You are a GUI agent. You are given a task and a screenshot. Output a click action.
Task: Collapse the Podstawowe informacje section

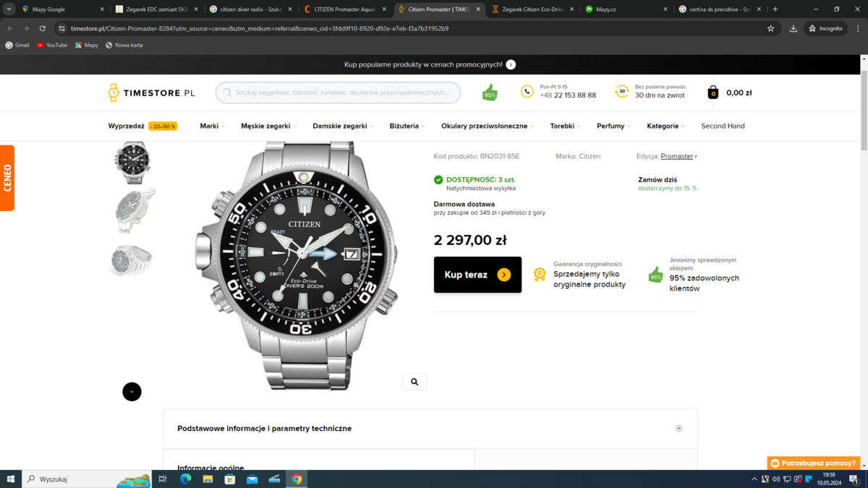click(678, 429)
